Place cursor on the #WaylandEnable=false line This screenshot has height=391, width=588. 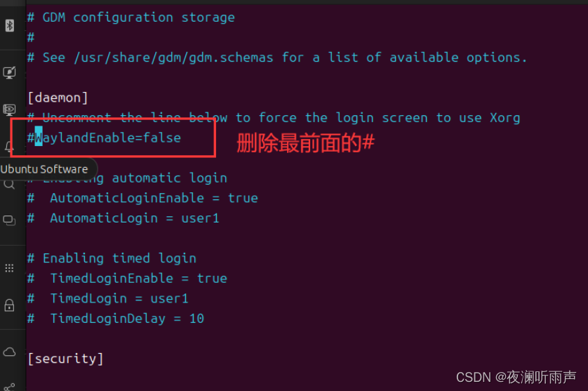[104, 138]
